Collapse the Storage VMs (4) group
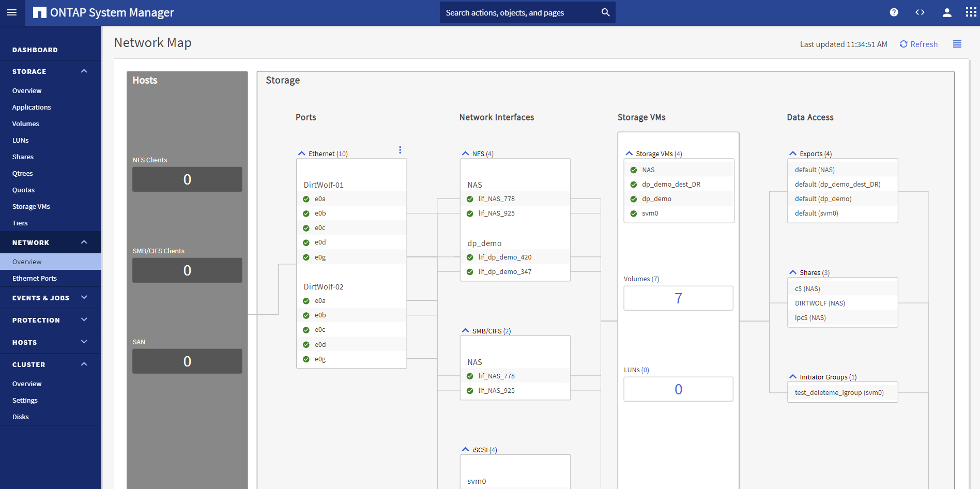The image size is (980, 489). click(x=629, y=154)
